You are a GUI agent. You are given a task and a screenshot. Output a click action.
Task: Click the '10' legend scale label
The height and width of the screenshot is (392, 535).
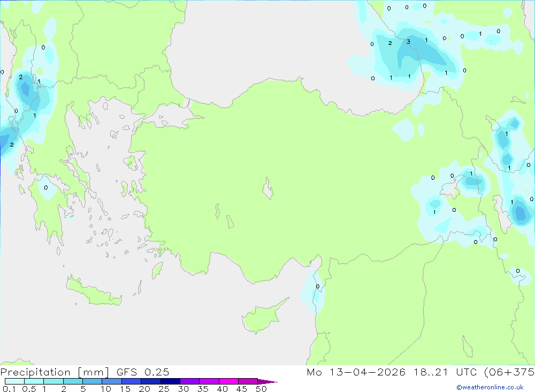point(106,389)
